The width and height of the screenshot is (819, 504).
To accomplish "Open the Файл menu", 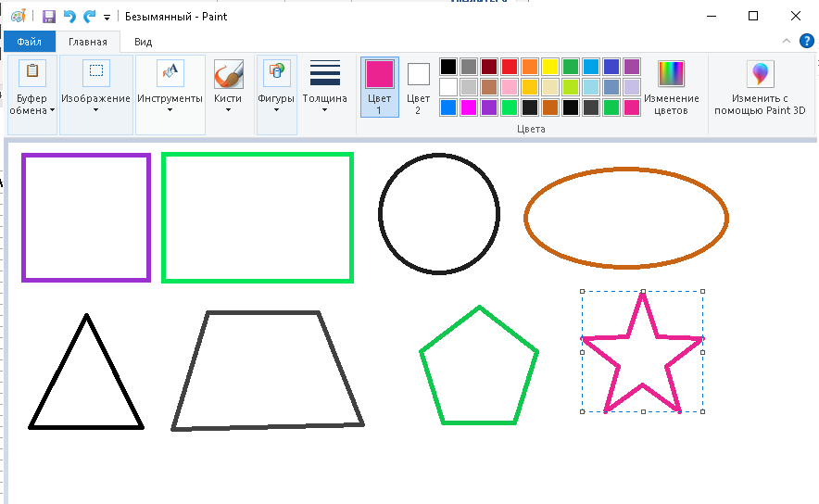I will [30, 42].
